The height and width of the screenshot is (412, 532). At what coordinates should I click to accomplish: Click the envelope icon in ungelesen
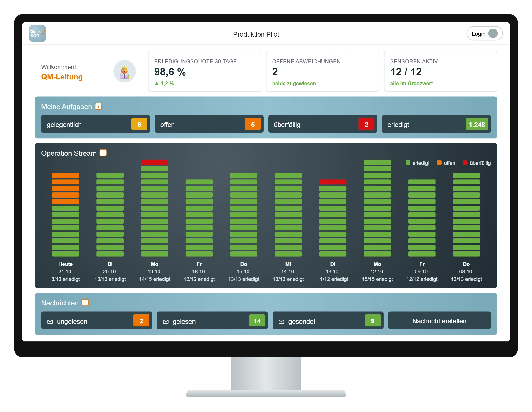[x=50, y=321]
